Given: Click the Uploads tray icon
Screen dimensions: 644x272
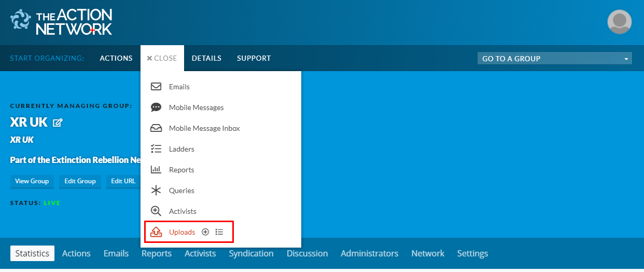Looking at the screenshot, I should pos(156,232).
